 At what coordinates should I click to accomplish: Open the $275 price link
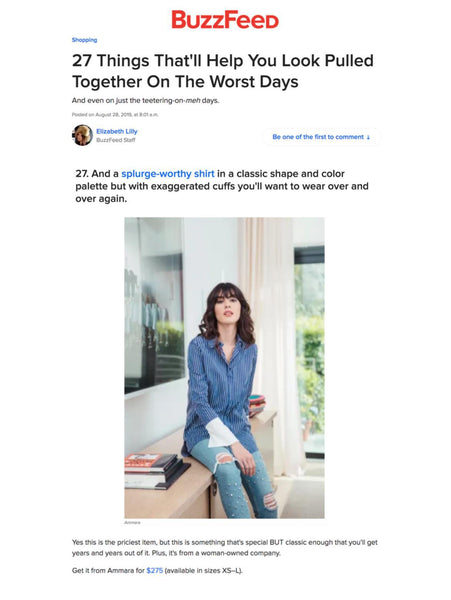click(x=155, y=571)
